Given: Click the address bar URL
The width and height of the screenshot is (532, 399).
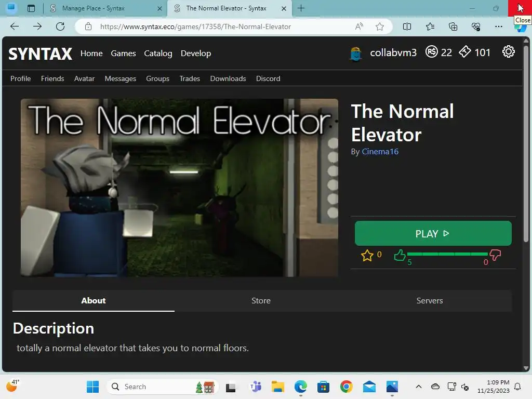Looking at the screenshot, I should 195,26.
